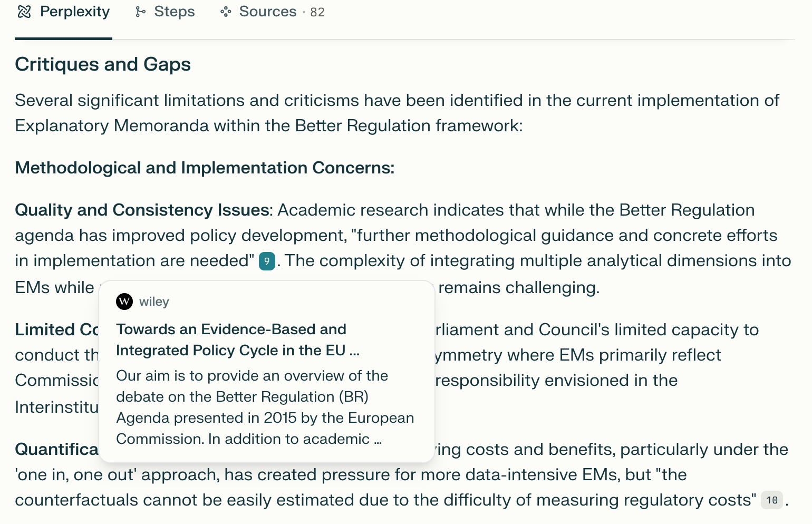Click the Quantifica bold label beside the popup
Screen dimensions: 812x524
[57, 449]
